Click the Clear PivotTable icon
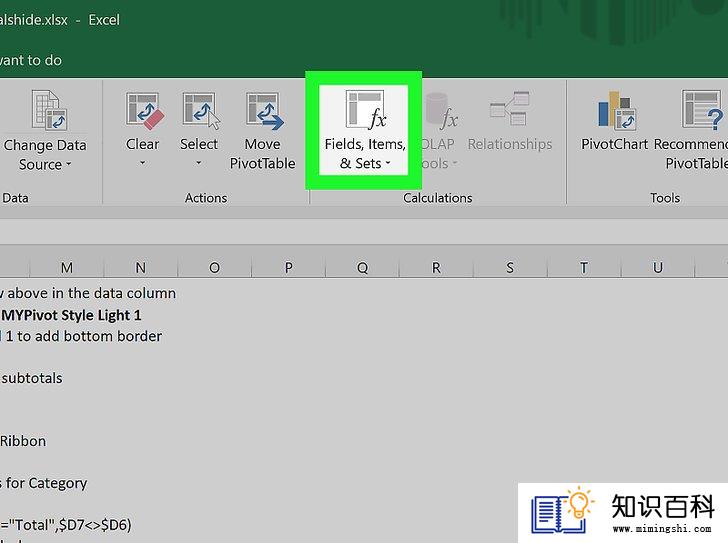This screenshot has width=728, height=543. coord(144,111)
